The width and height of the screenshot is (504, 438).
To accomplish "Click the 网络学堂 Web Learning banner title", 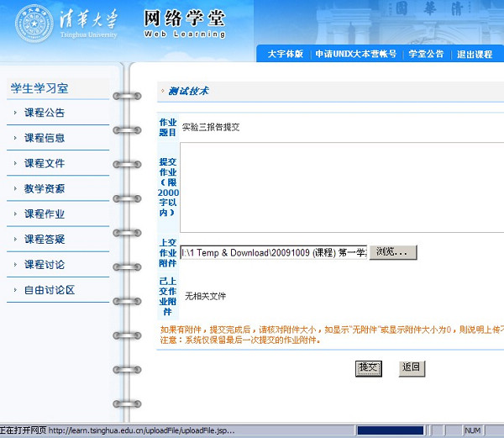I will click(x=185, y=24).
